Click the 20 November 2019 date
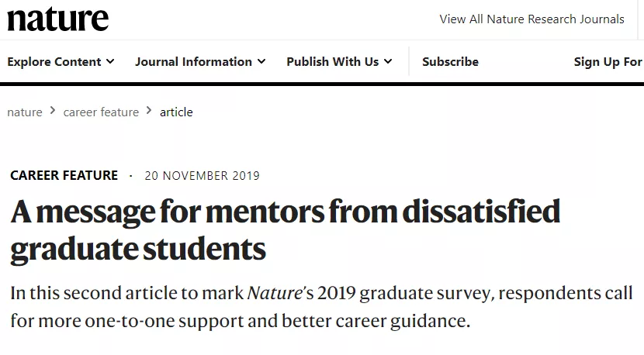 202,175
